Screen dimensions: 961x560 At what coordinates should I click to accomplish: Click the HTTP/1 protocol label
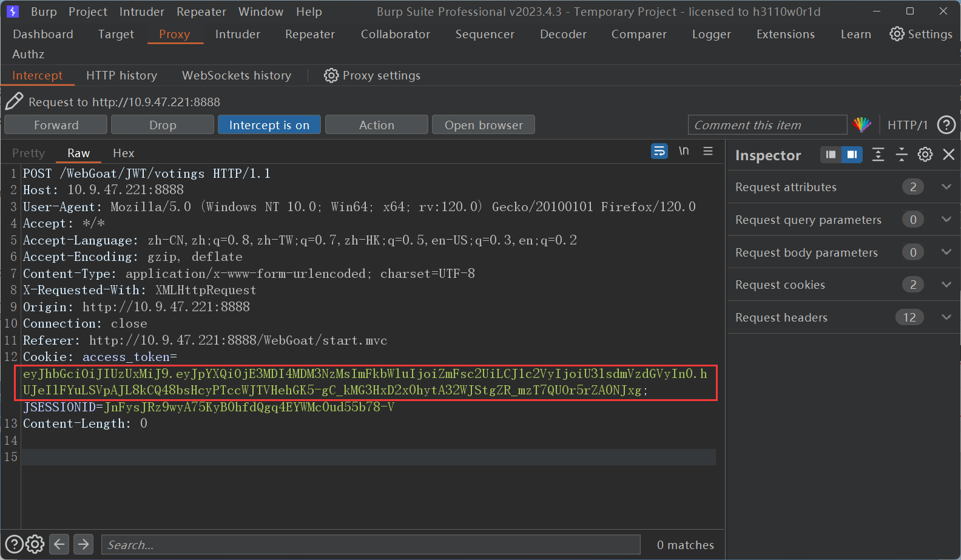[x=908, y=125]
